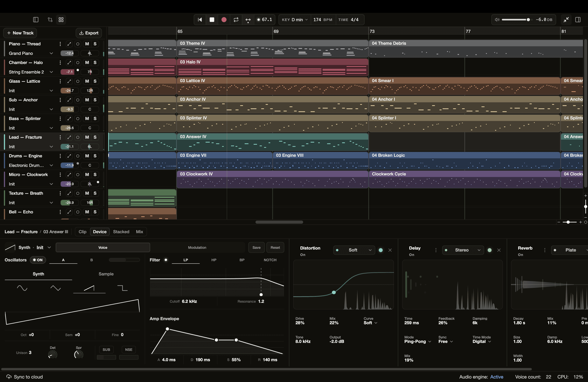Start recording with the red record button
588x382 pixels.
[x=224, y=19]
